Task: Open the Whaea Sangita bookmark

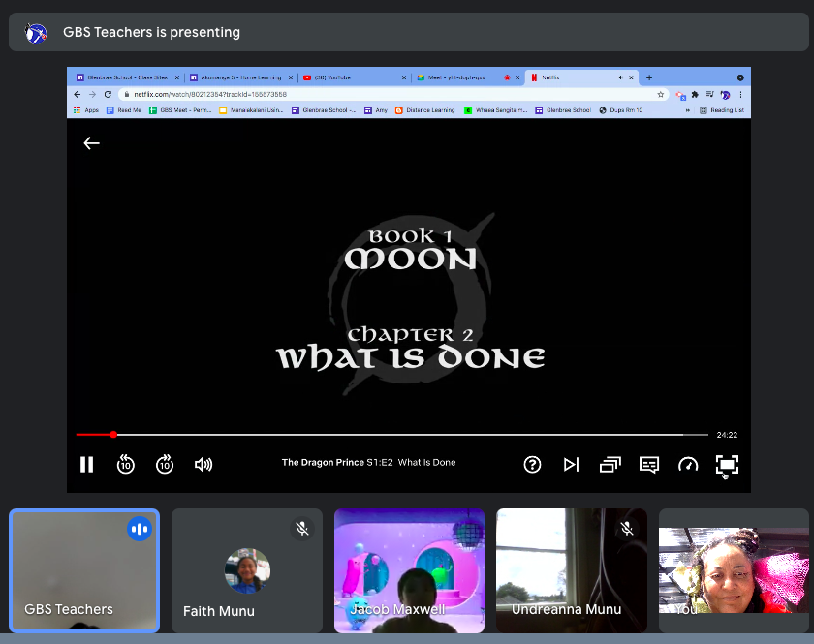Action: pyautogui.click(x=496, y=110)
